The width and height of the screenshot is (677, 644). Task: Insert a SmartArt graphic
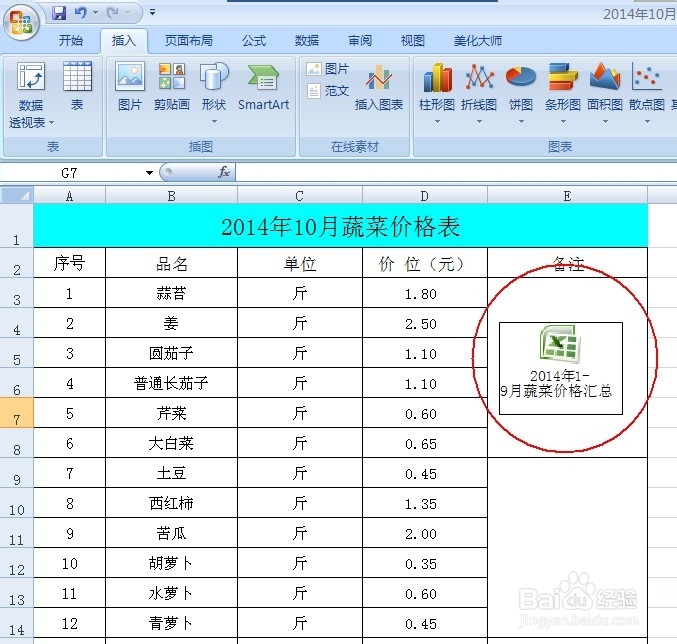(x=263, y=86)
